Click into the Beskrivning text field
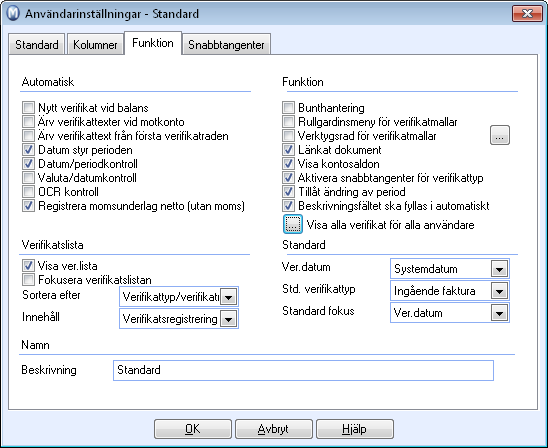This screenshot has height=448, width=548. tap(303, 370)
